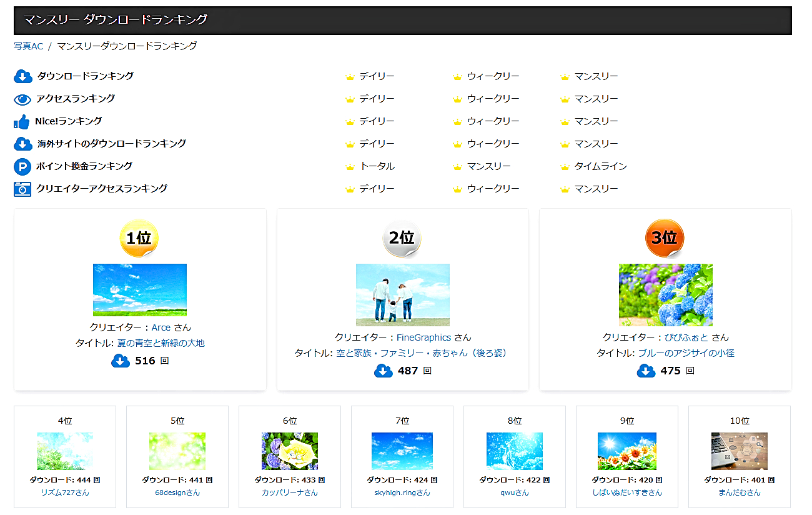Click download icon next to 516 回
The width and height of the screenshot is (812, 515).
point(121,361)
